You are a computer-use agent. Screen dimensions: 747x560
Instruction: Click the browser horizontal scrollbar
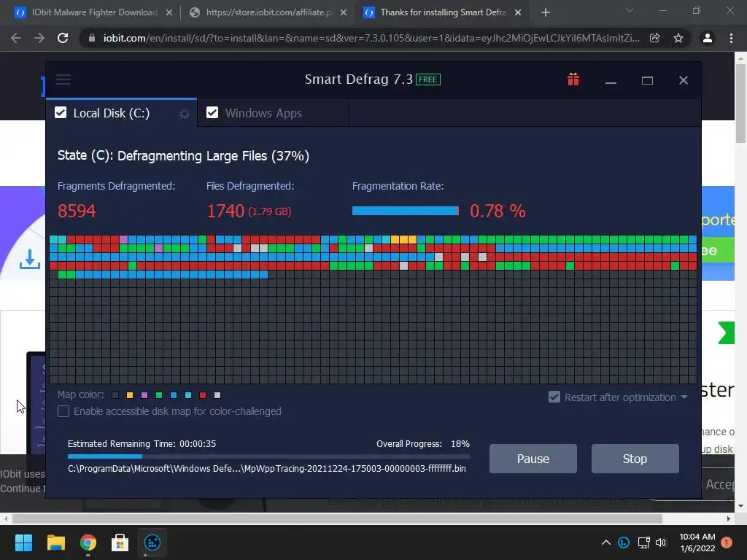[x=337, y=518]
